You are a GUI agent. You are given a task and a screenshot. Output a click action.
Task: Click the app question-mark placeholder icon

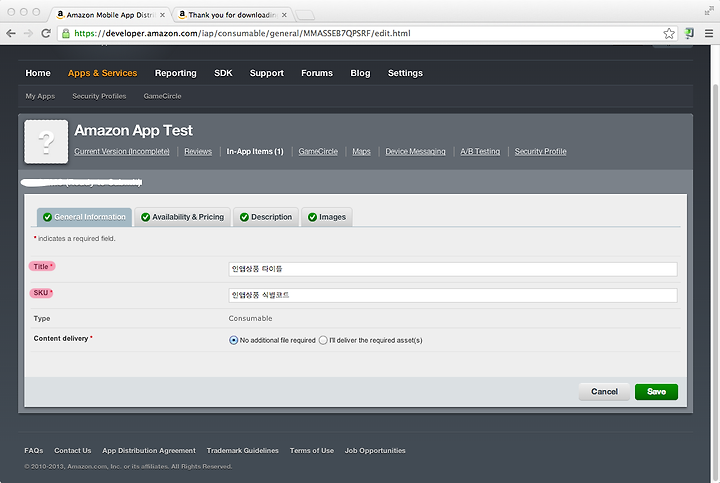coord(46,141)
